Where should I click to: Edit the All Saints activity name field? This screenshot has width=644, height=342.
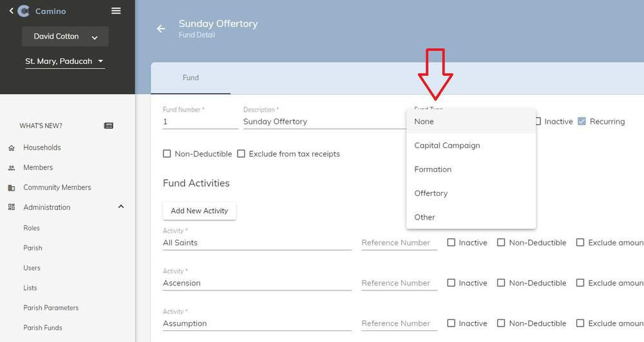[x=257, y=243]
